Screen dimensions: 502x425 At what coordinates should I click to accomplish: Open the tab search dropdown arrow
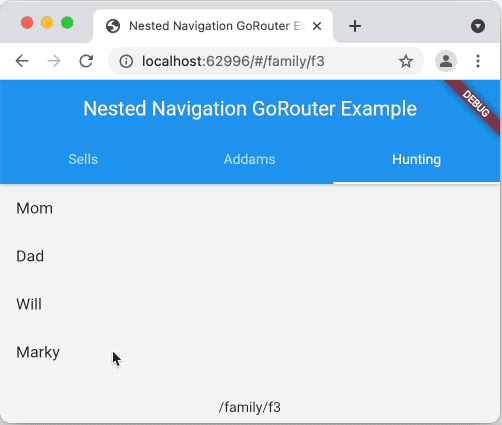pyautogui.click(x=478, y=26)
